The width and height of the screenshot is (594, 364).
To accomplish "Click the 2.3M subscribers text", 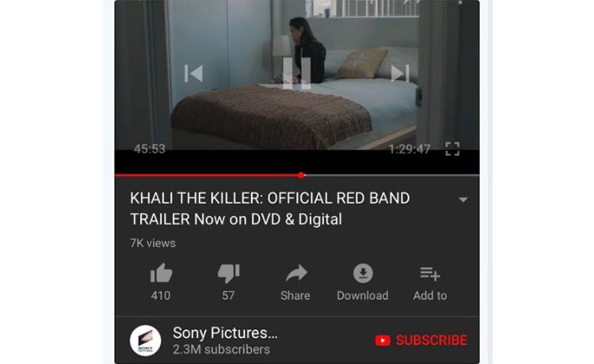I will click(222, 349).
